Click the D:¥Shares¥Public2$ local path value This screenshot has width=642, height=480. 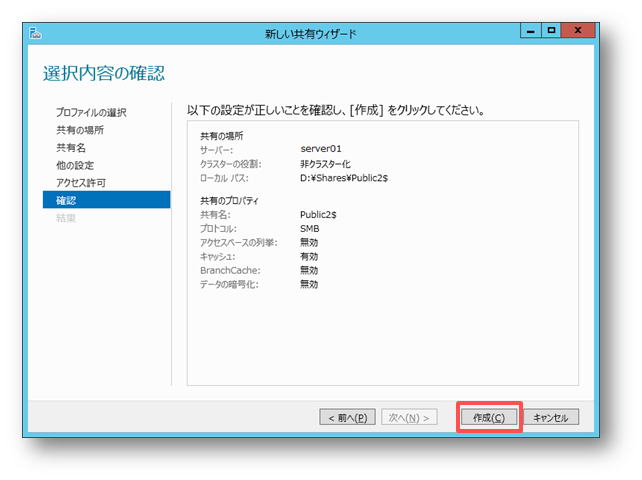pos(344,178)
